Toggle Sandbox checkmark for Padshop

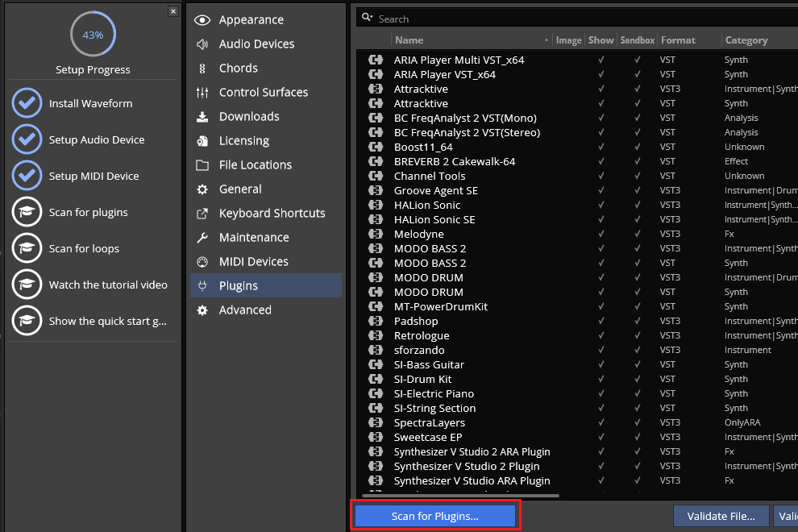638,321
